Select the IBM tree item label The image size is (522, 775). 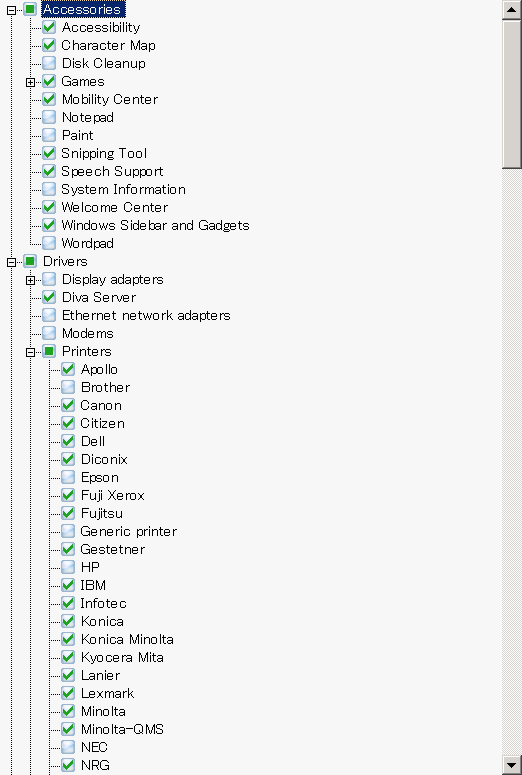click(93, 585)
